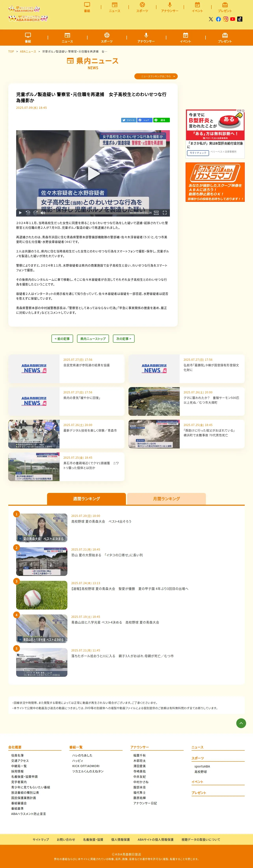The height and width of the screenshot is (868, 253).
Task: Click the video progress bar
Action: 93,209
